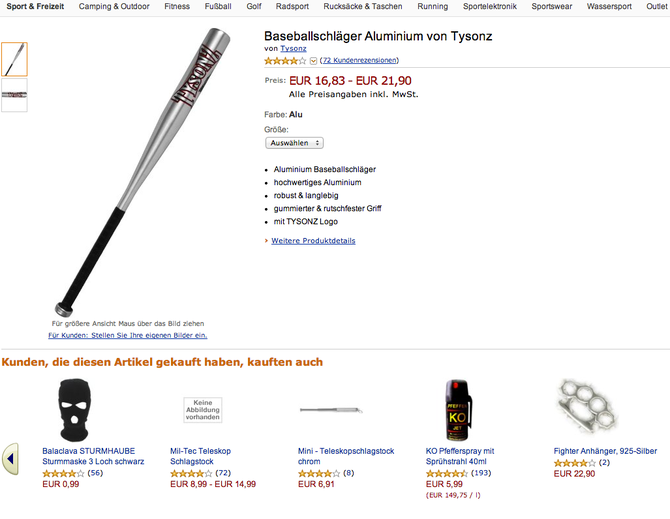Screen dimensions: 670x519
Task: Click the Balaclava Sturmhaube product image
Action: click(74, 410)
